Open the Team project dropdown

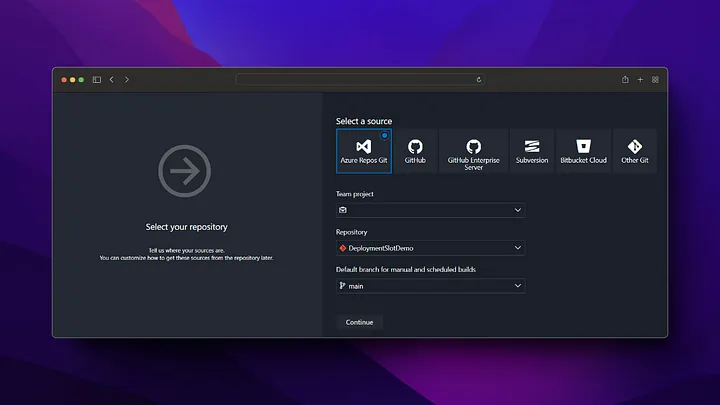tap(431, 210)
